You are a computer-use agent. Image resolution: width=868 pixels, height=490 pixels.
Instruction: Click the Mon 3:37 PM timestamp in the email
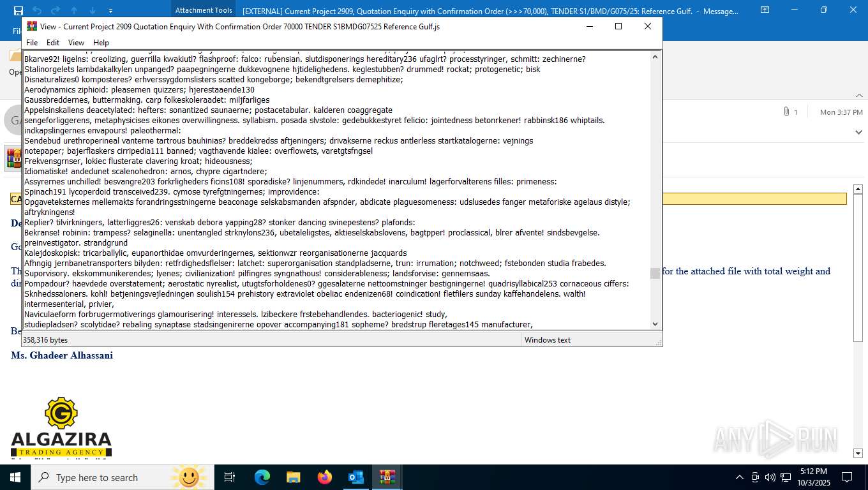click(841, 112)
